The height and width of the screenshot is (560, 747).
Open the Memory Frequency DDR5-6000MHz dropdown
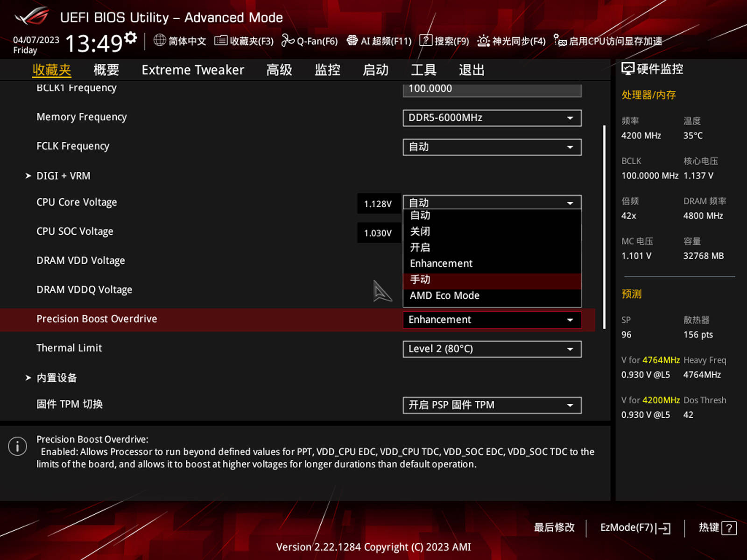[492, 118]
